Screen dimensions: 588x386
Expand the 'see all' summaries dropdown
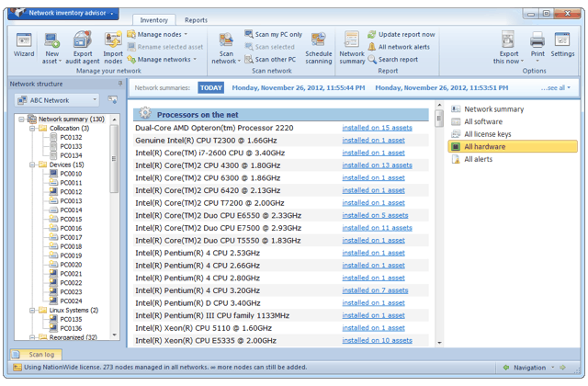[558, 88]
